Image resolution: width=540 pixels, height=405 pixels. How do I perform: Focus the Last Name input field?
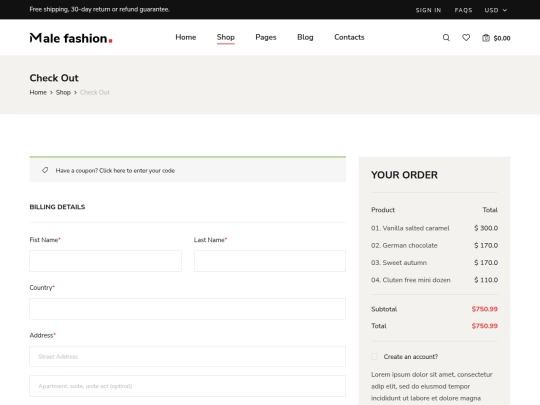click(270, 261)
